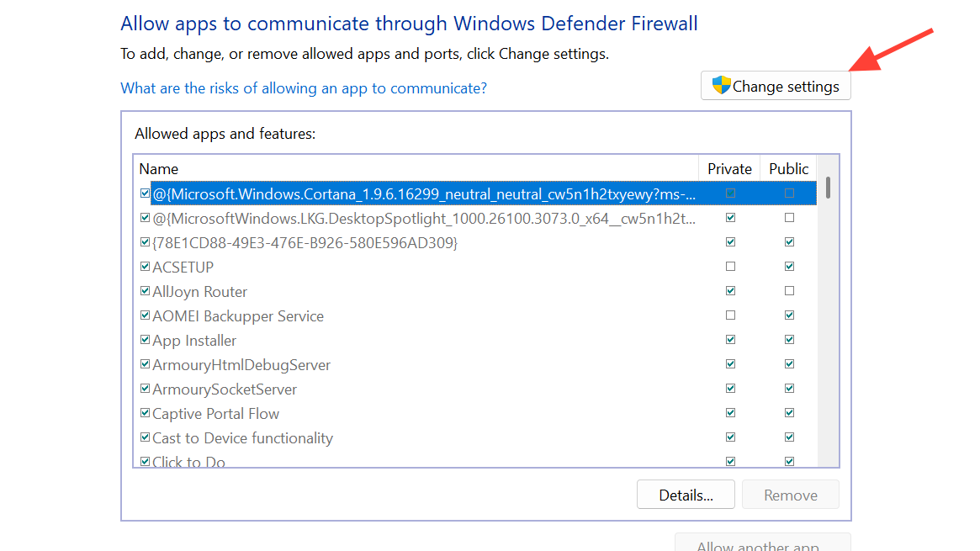Select the DesktopSpotlight row name
The height and width of the screenshot is (551, 980).
pos(424,219)
